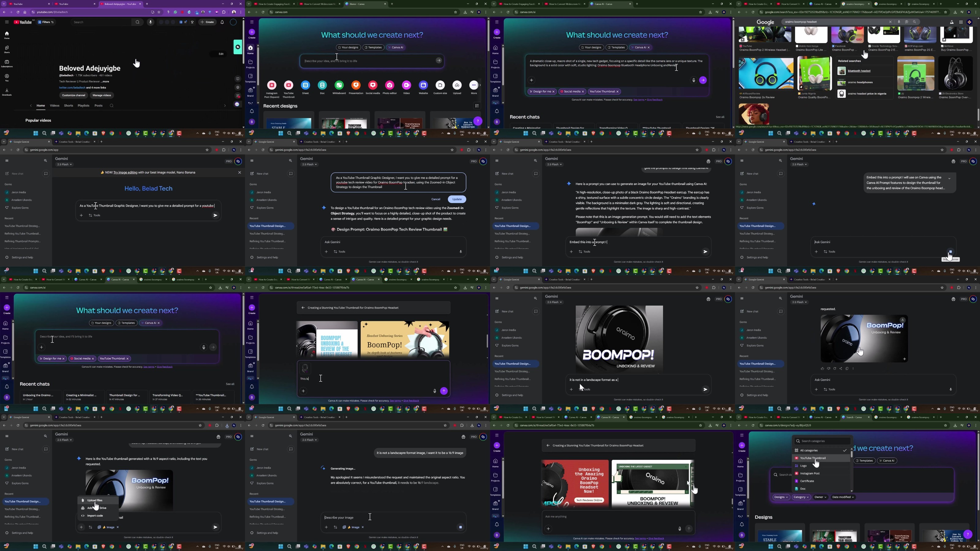Click Update on the edited Gemini prompt
The width and height of the screenshot is (980, 551).
coord(457,199)
